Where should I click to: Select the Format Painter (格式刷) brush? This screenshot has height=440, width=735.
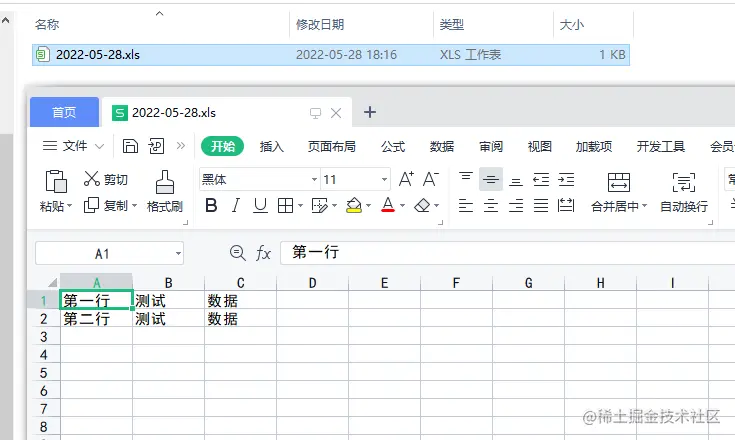[165, 182]
